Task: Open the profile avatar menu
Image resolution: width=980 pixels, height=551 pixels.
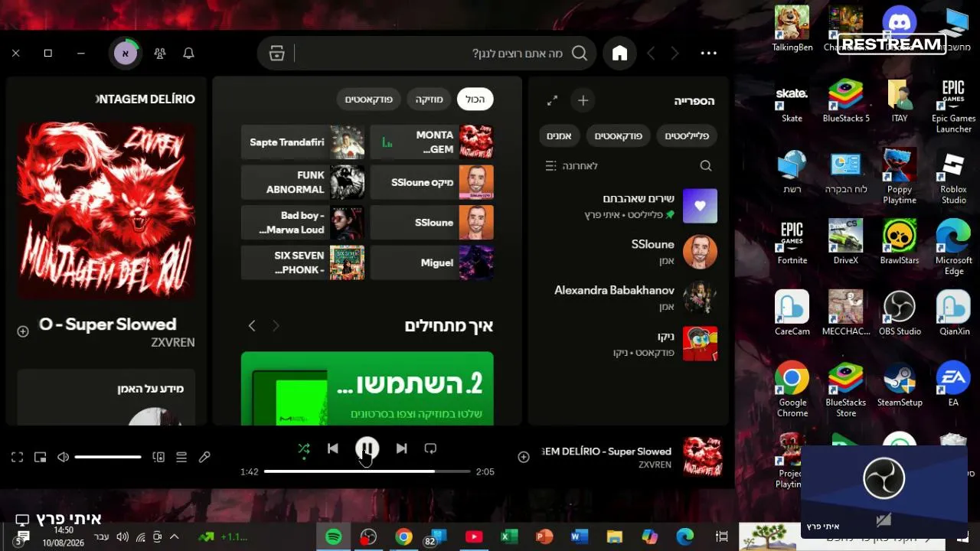Action: (x=125, y=53)
